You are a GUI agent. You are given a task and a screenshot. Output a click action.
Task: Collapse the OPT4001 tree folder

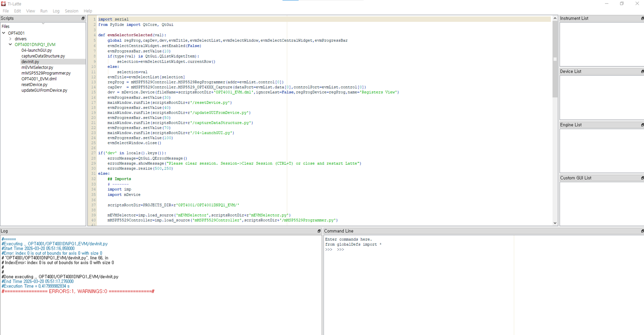point(4,33)
